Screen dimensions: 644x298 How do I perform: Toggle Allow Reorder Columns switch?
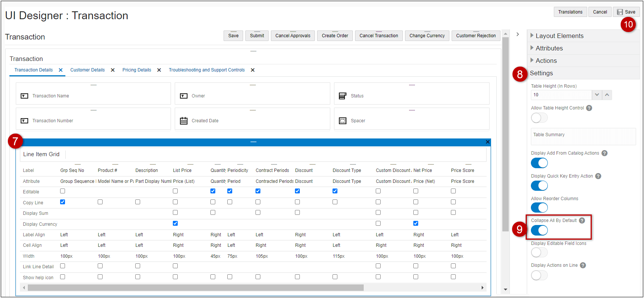click(x=539, y=207)
